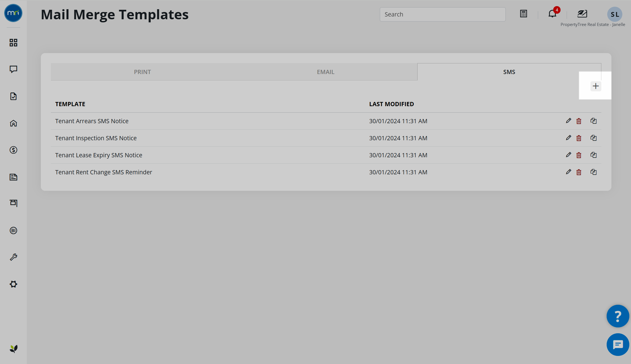This screenshot has height=364, width=631.
Task: Click PropertyTree Real Estate - Janelle label
Action: (x=593, y=25)
